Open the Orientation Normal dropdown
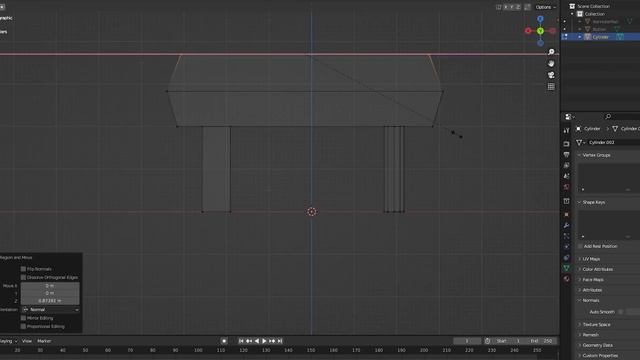Image resolution: width=640 pixels, height=360 pixels. [x=50, y=309]
